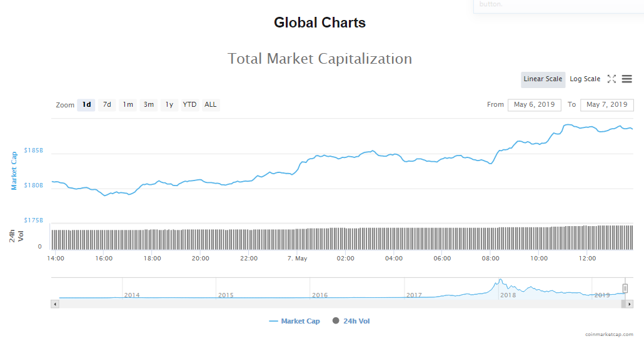Click the From date field
The width and height of the screenshot is (644, 346).
coord(534,105)
